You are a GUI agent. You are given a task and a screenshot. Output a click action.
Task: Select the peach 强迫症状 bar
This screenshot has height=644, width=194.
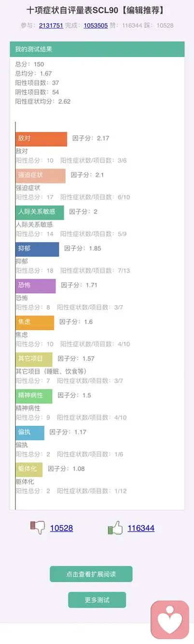[41, 175]
